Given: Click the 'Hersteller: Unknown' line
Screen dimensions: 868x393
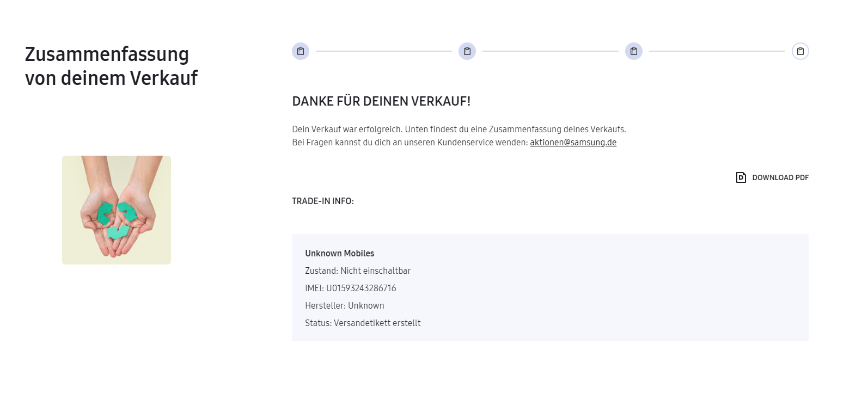Looking at the screenshot, I should (345, 306).
